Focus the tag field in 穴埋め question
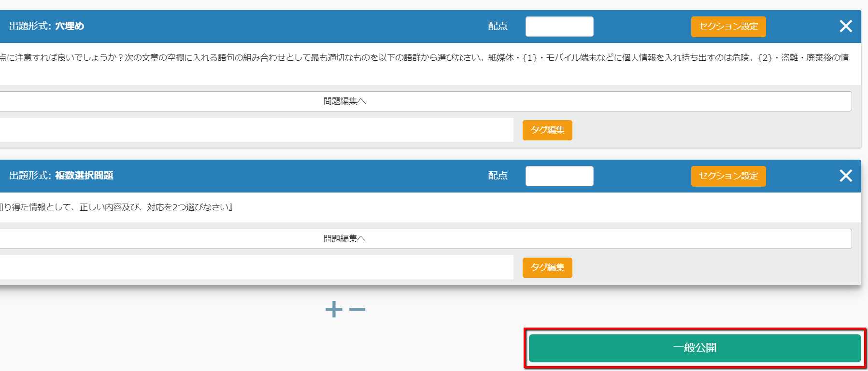The width and height of the screenshot is (868, 371). click(256, 130)
